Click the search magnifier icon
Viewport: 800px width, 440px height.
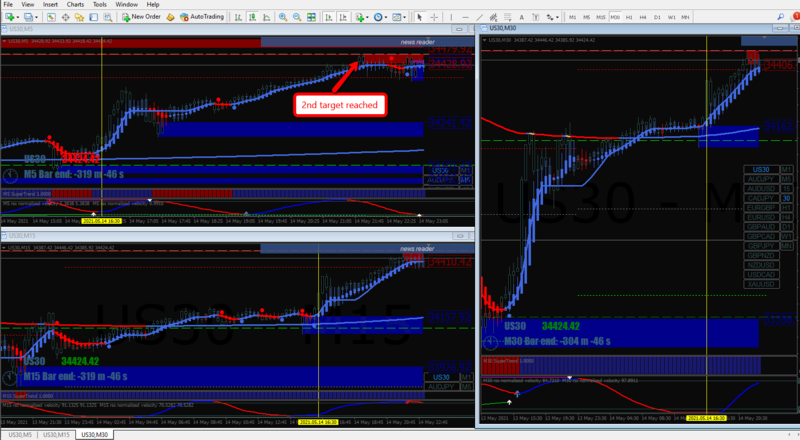pos(780,17)
